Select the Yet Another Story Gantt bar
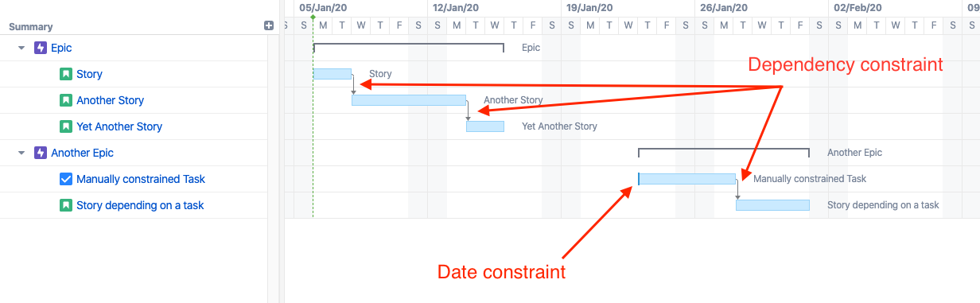Image resolution: width=980 pixels, height=303 pixels. click(485, 126)
